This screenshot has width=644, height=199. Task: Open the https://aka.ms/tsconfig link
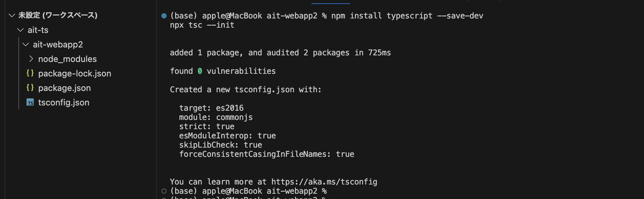pos(324,182)
